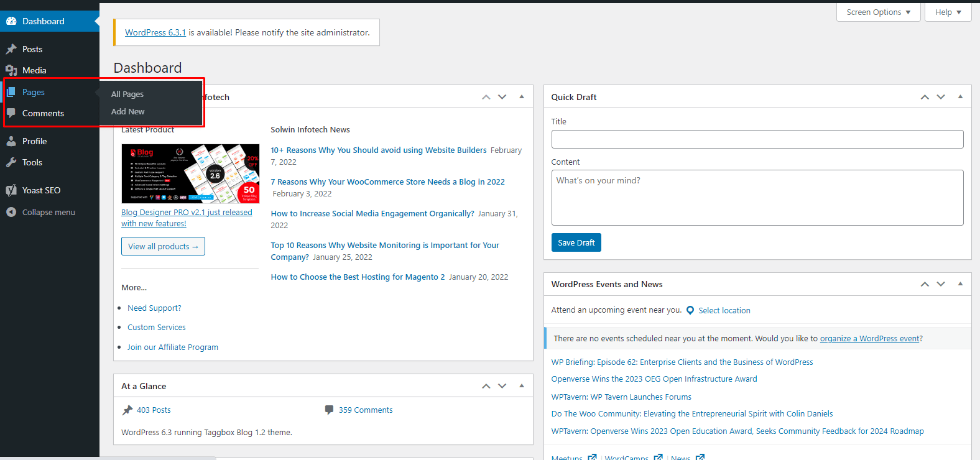Click the Tools wrench icon in sidebar

pos(11,162)
